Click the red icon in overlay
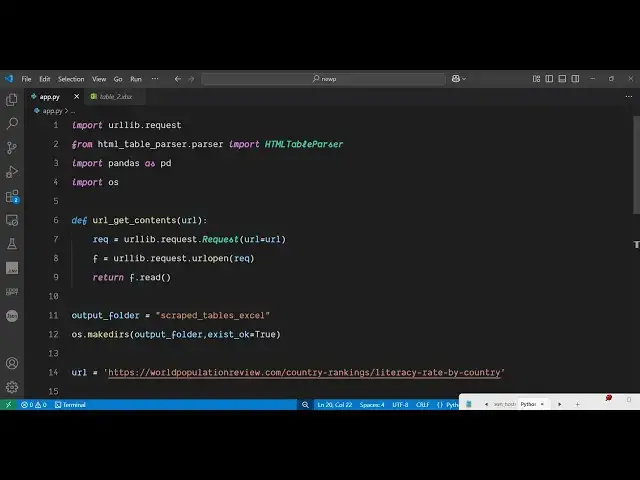 [609, 398]
